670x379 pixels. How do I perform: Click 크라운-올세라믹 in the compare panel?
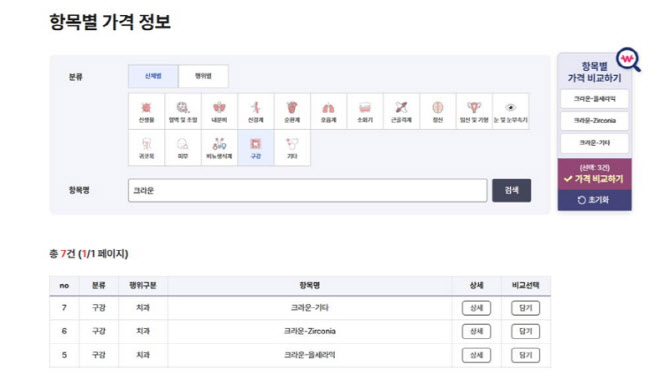pos(594,99)
